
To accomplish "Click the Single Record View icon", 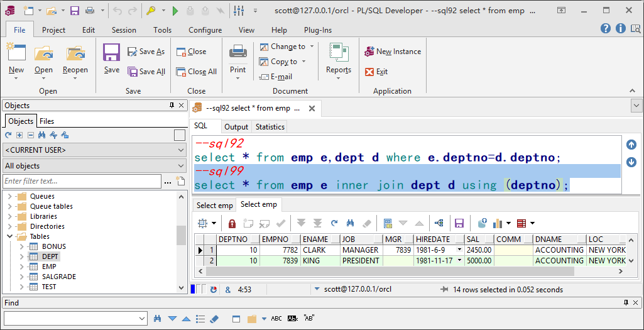I will tap(388, 223).
